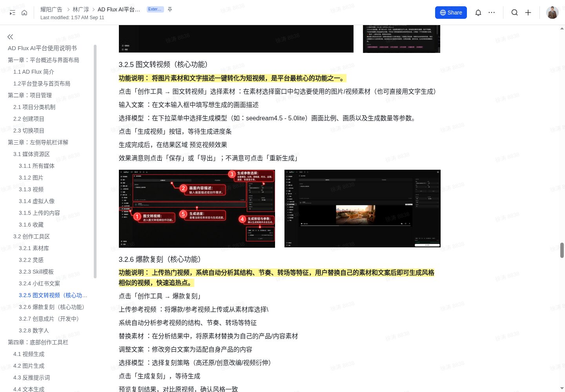The width and height of the screenshot is (565, 392).
Task: Click the page vertical scrollbar thumb
Action: [562, 250]
